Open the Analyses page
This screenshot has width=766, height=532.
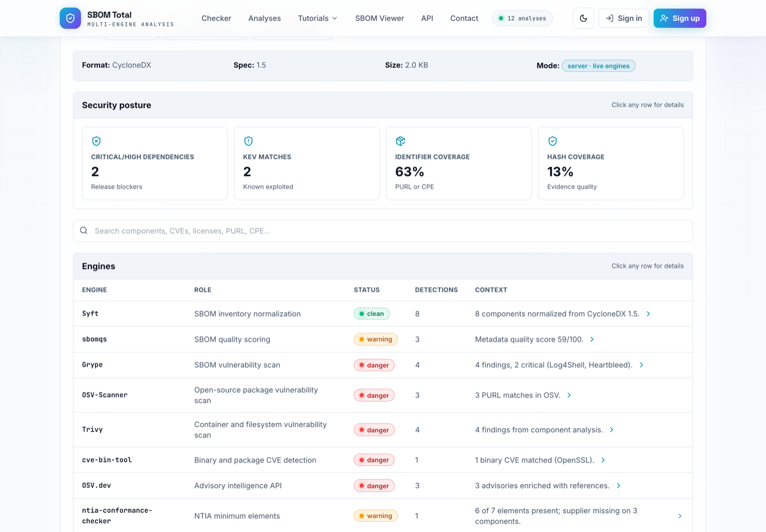[x=264, y=18]
